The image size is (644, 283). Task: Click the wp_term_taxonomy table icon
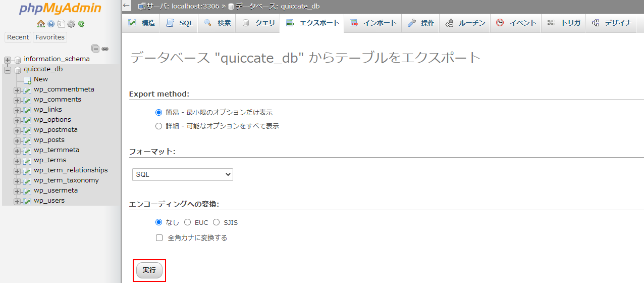click(x=27, y=180)
